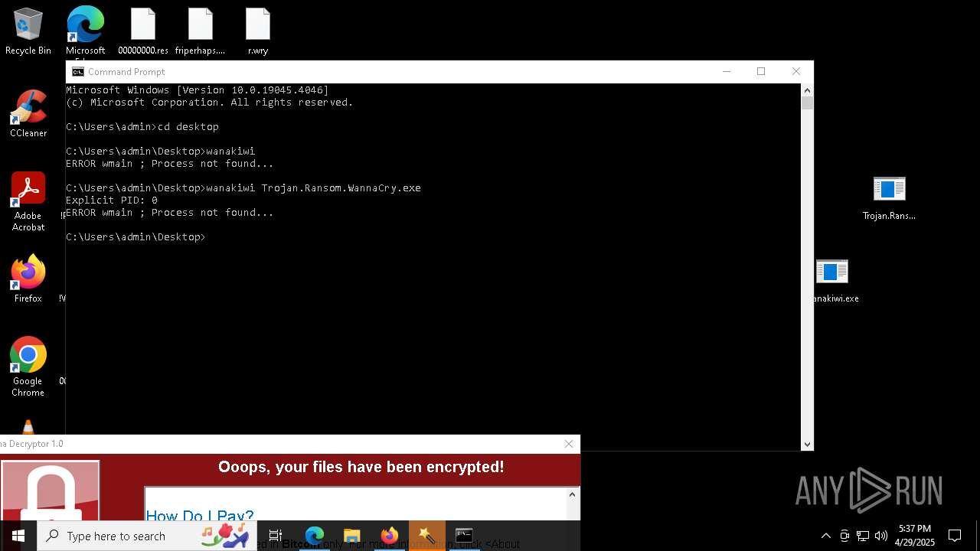Open File Explorer from taskbar
The image size is (980, 551).
pyautogui.click(x=352, y=536)
